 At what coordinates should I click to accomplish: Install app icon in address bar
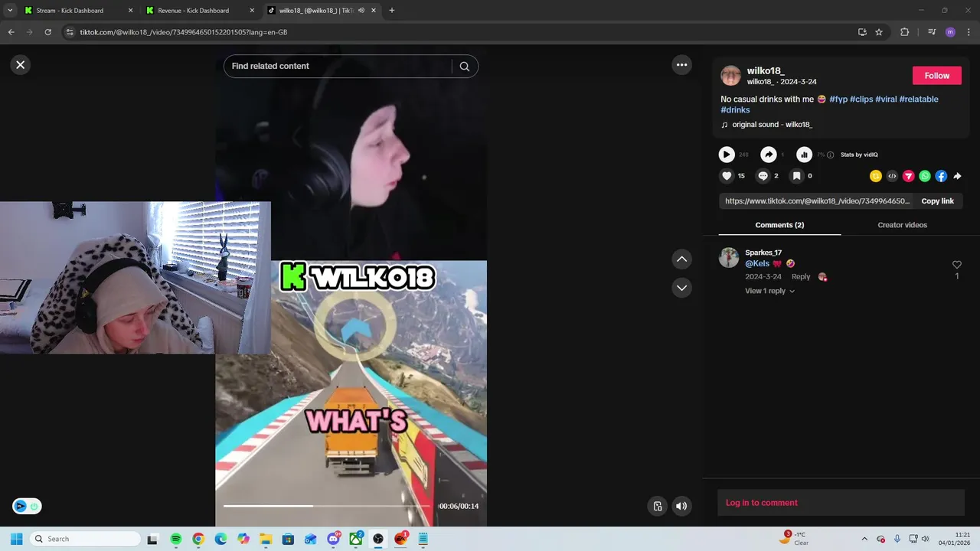pyautogui.click(x=862, y=32)
